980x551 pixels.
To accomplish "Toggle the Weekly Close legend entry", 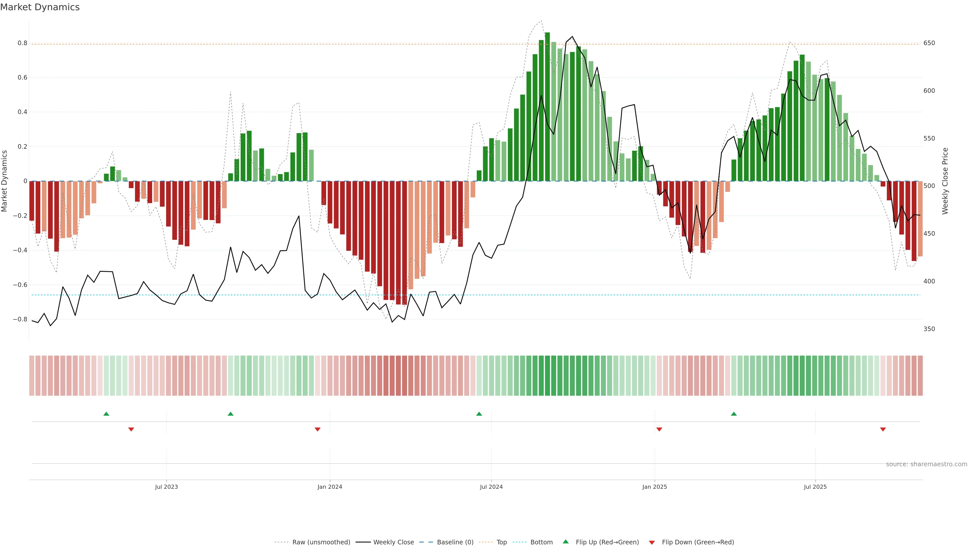I will (x=393, y=542).
